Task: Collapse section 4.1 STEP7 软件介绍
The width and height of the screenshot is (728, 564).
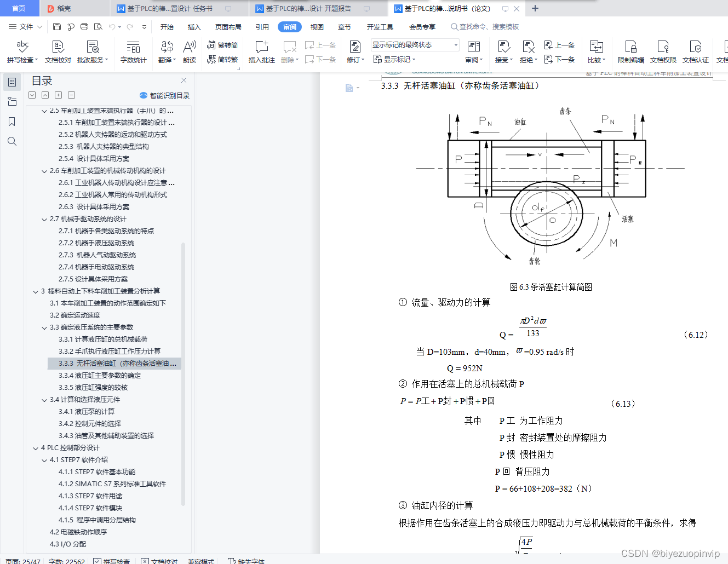Action: coord(44,460)
